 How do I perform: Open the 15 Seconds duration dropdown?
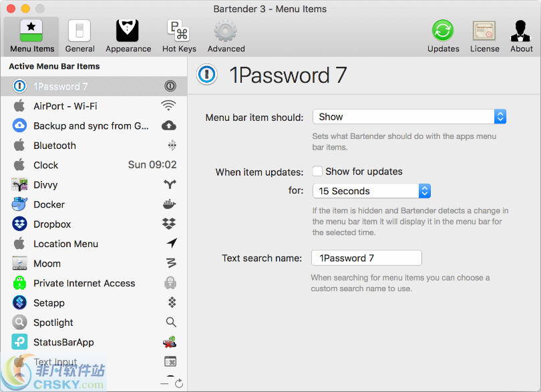371,191
